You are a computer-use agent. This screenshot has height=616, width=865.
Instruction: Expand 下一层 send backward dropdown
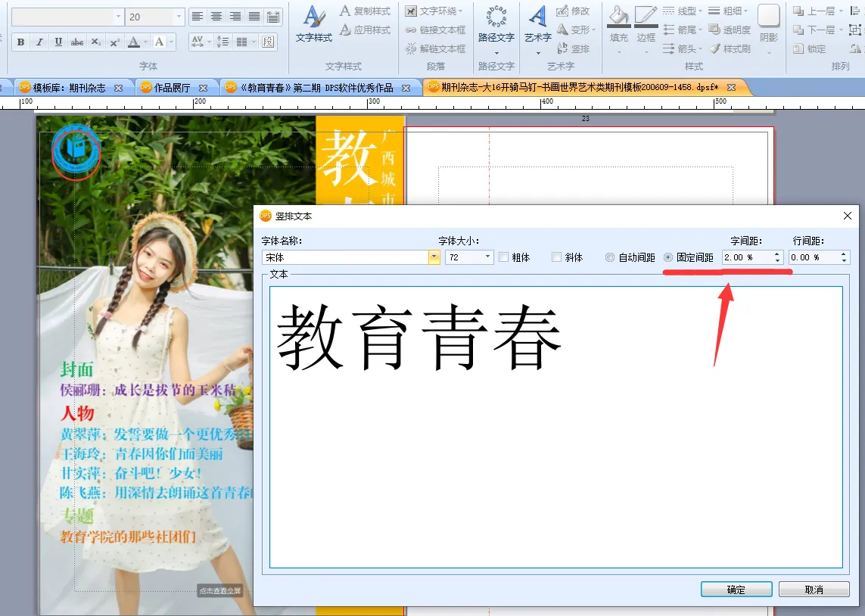tap(842, 30)
